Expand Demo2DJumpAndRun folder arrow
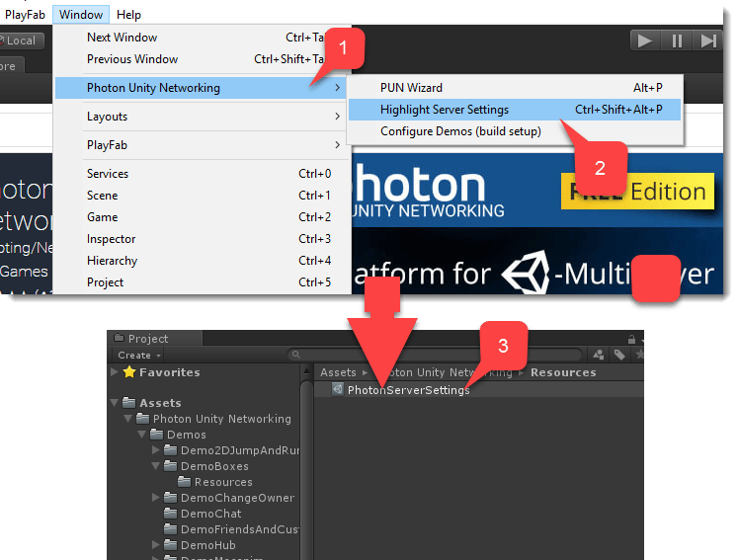Screen dimensions: 738x560 coord(156,450)
